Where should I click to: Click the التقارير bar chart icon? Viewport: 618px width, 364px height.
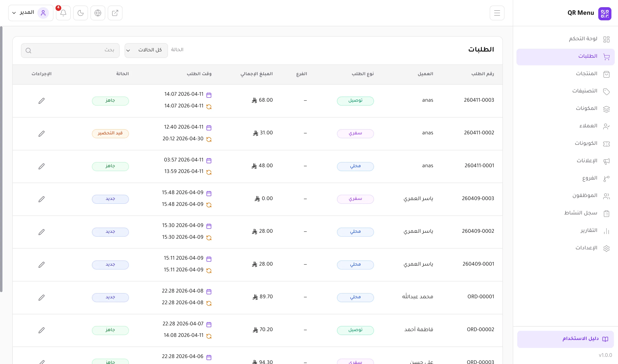(x=606, y=231)
